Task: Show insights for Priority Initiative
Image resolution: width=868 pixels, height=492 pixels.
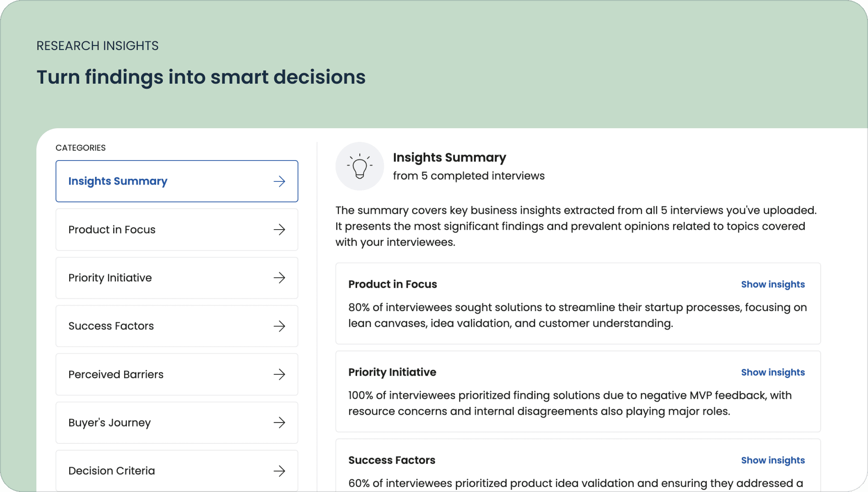Action: coord(772,372)
